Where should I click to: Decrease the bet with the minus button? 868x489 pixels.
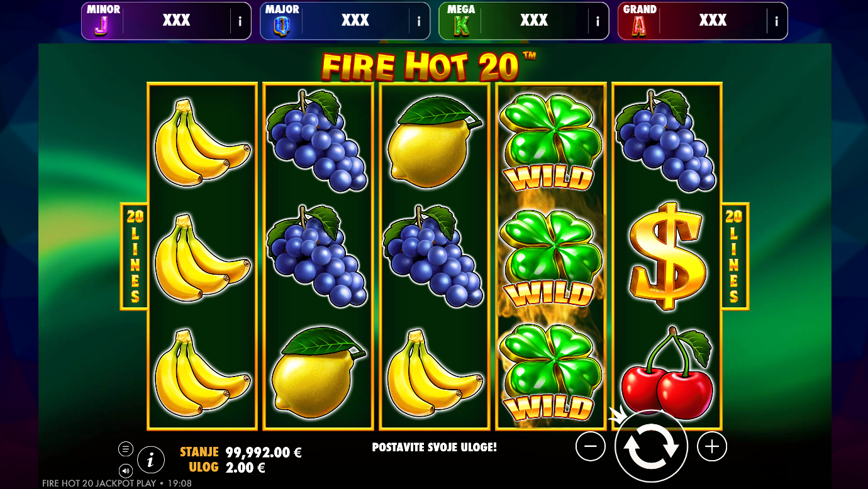pos(591,447)
